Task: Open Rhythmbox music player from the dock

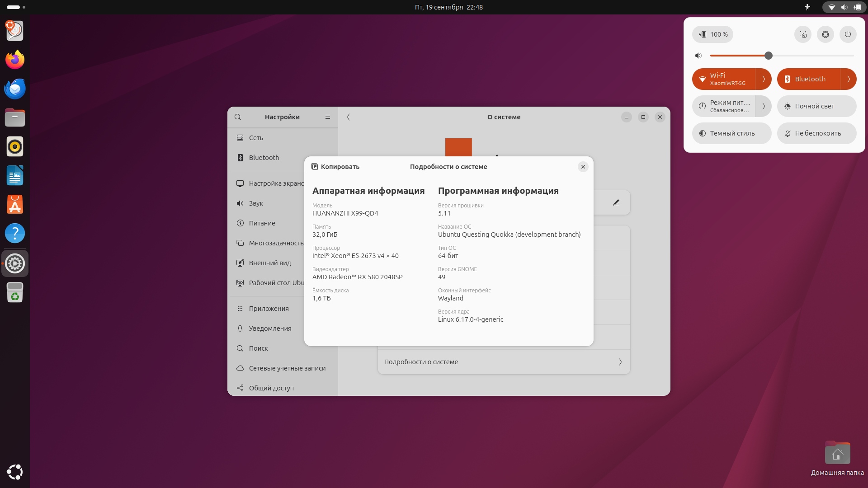Action: 15,146
